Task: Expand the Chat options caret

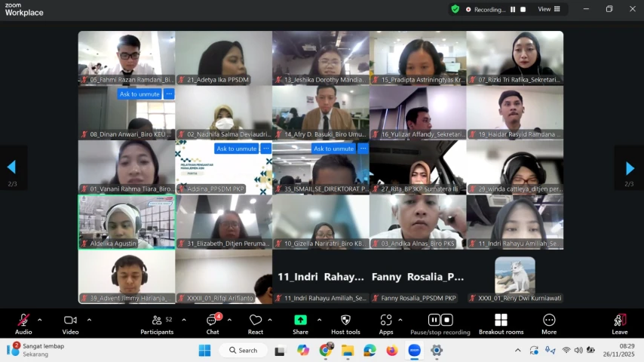Action: [x=229, y=320]
